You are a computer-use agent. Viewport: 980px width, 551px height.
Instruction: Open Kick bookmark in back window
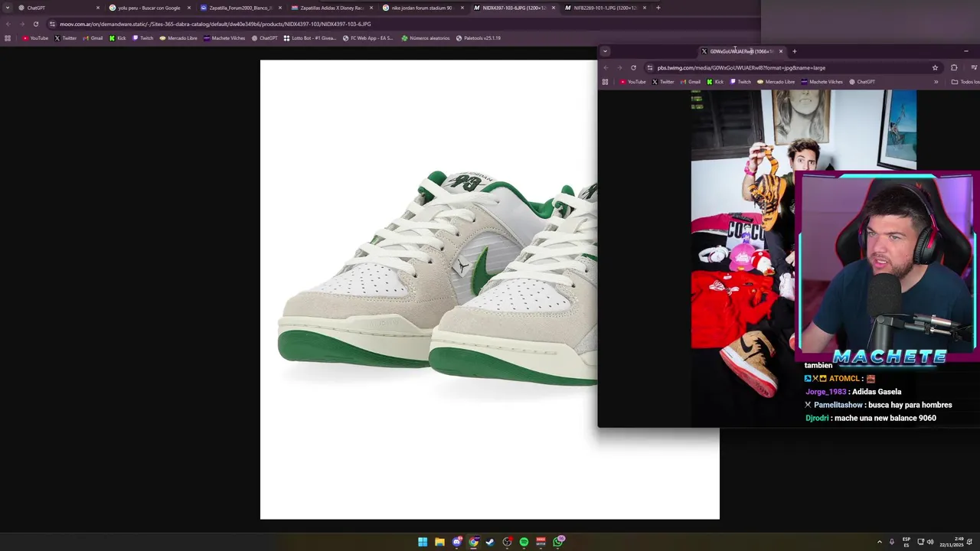click(x=117, y=38)
